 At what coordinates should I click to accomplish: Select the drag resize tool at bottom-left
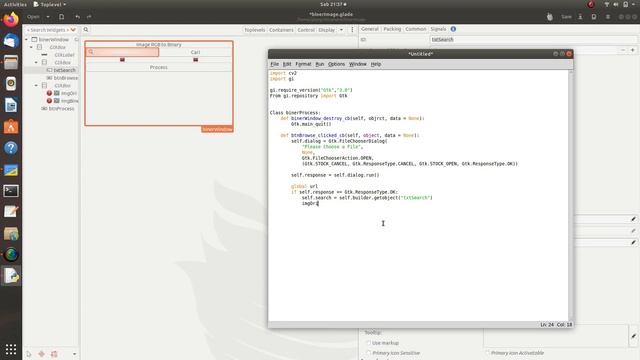(41, 354)
